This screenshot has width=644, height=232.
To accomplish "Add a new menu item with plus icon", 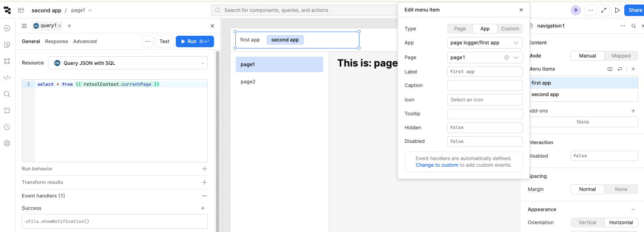I will pyautogui.click(x=633, y=69).
